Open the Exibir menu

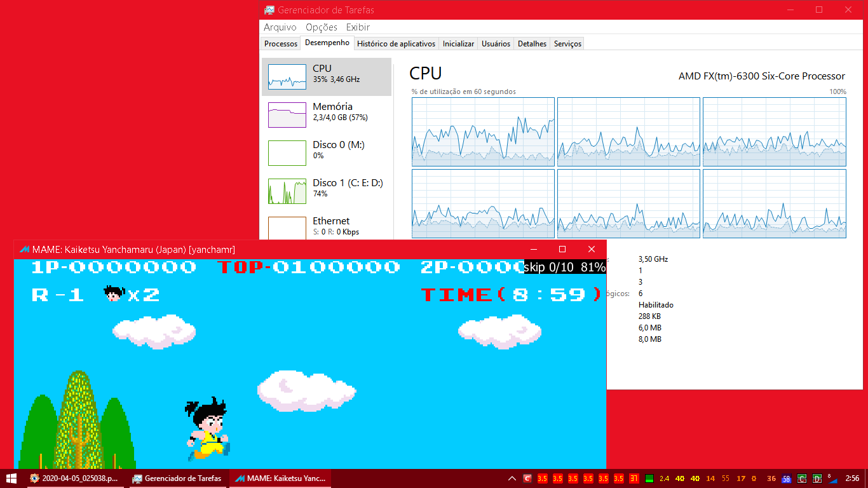[358, 27]
